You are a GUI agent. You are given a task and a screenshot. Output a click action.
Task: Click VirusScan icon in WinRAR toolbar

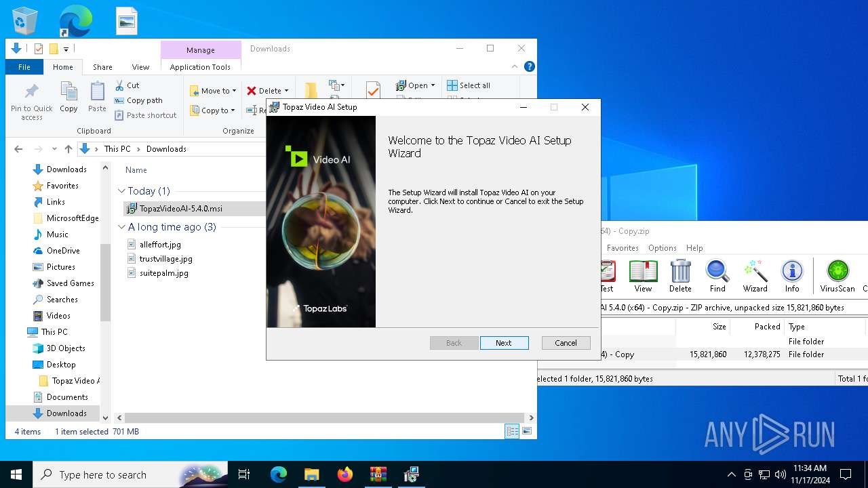(837, 276)
